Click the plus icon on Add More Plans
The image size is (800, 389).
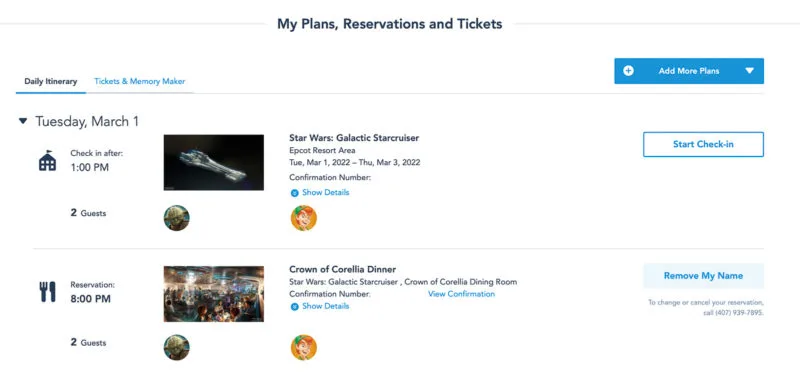coord(629,71)
